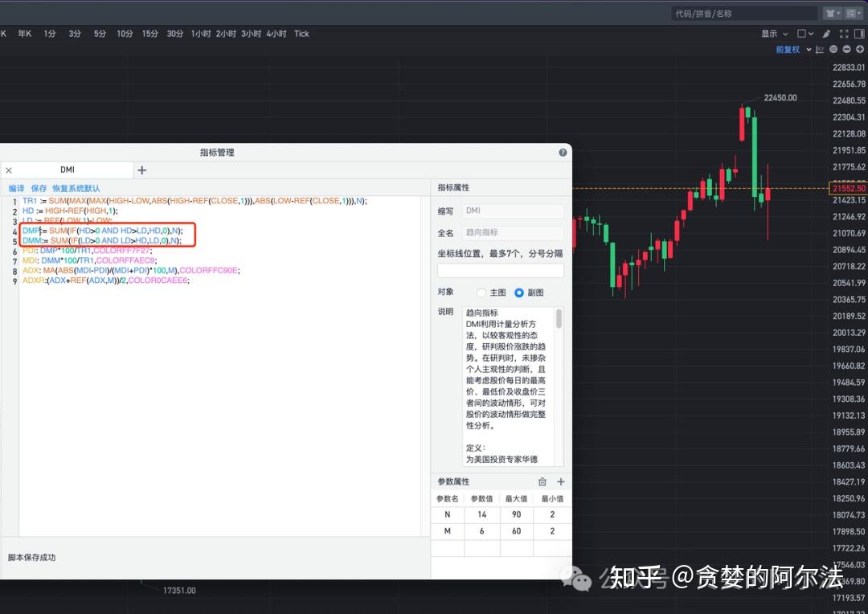Click the 编译 compile button
The height and width of the screenshot is (614, 868).
(17, 187)
